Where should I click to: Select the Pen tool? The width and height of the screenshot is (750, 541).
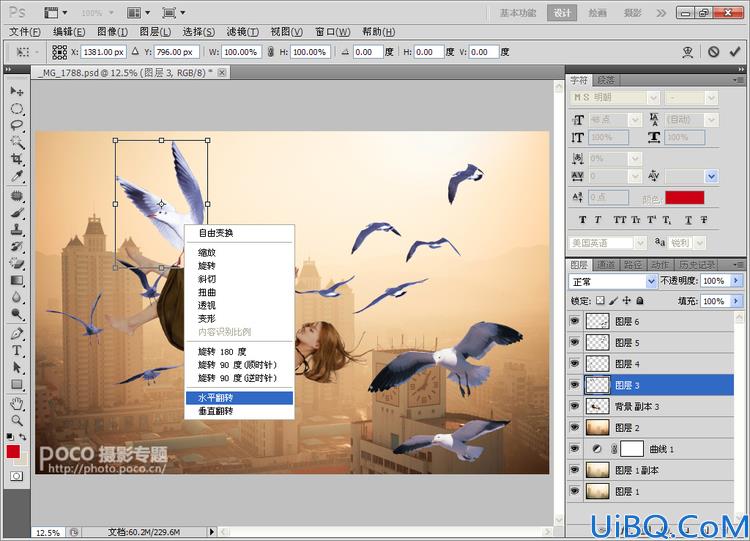pyautogui.click(x=17, y=333)
